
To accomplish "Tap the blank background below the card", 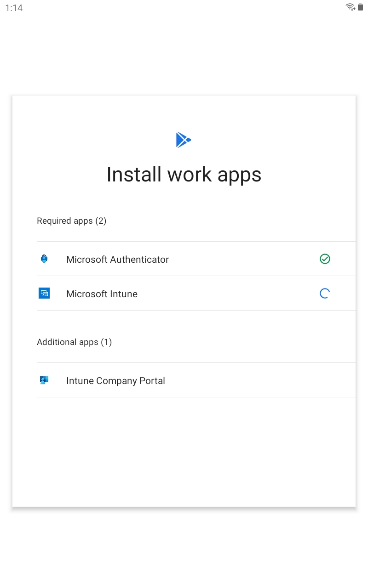I will coord(184,547).
